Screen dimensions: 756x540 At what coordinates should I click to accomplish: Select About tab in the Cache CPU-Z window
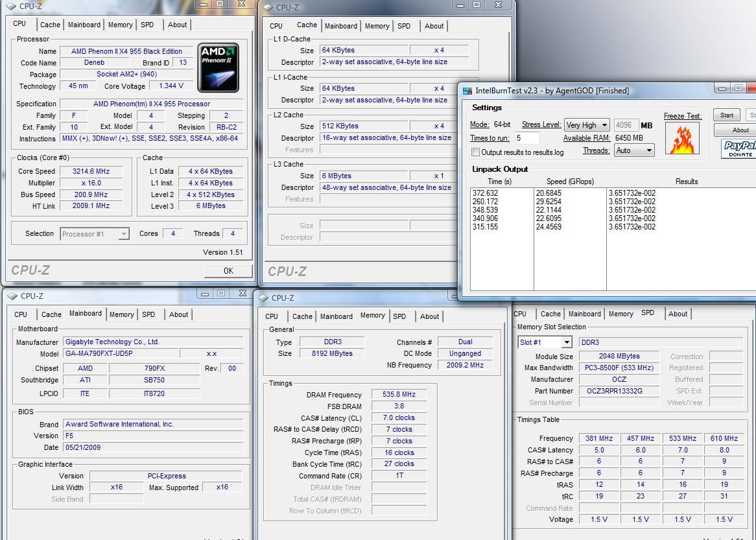coord(434,26)
